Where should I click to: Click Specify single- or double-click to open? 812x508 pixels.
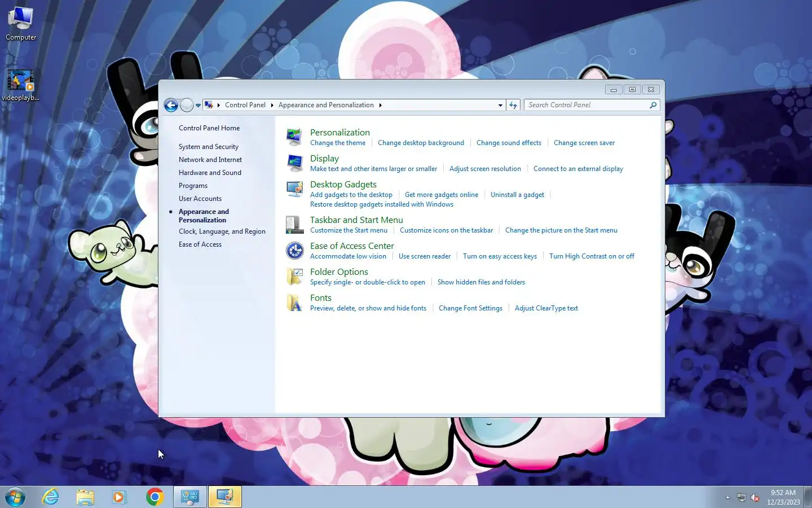coord(368,282)
